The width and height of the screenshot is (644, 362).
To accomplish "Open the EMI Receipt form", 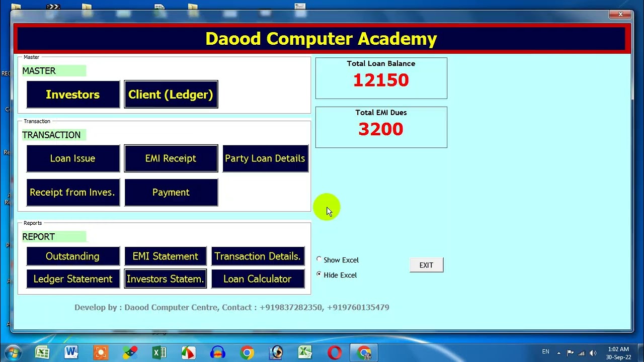I will point(171,158).
